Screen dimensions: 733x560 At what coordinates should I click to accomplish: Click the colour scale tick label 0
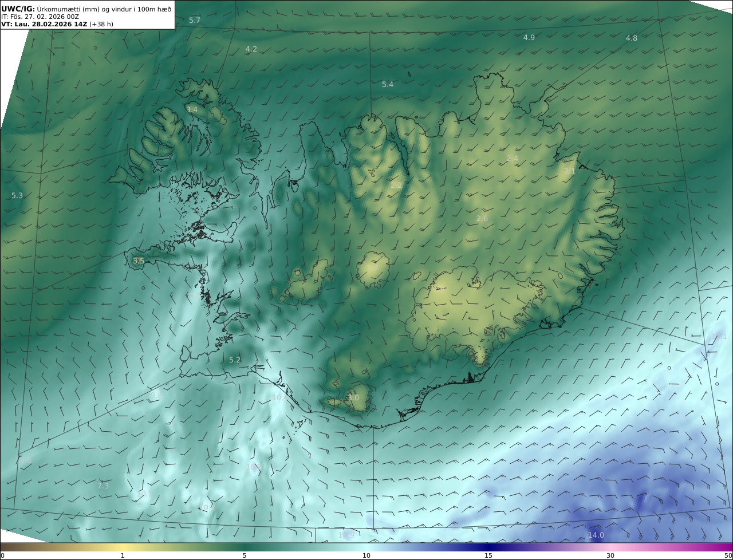(x=2, y=555)
